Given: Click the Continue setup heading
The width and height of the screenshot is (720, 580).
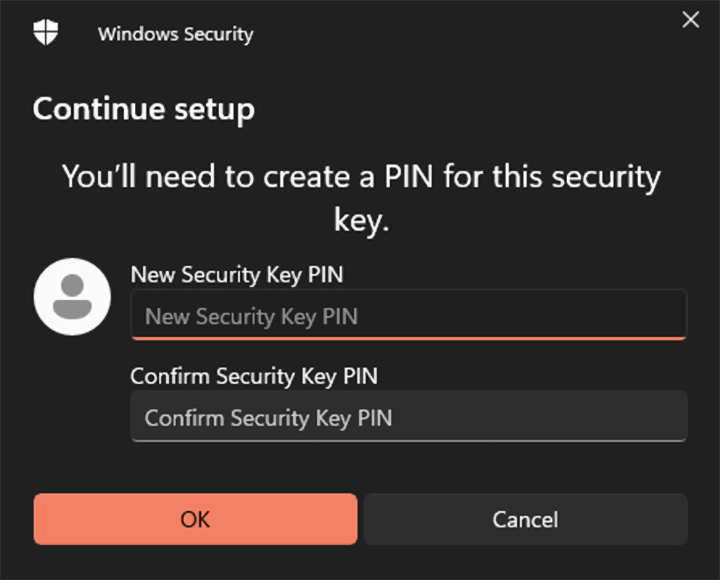Looking at the screenshot, I should click(144, 108).
